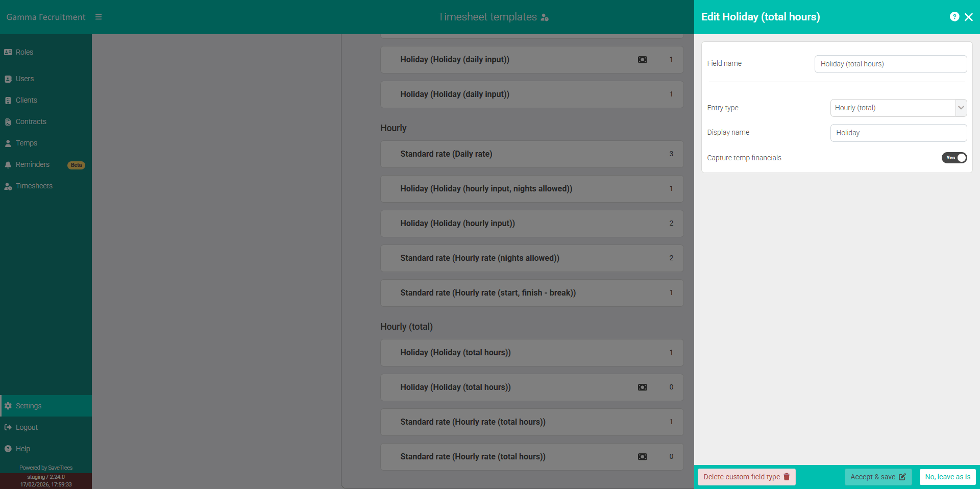980x489 pixels.
Task: Open the Settings menu item
Action: click(x=28, y=406)
